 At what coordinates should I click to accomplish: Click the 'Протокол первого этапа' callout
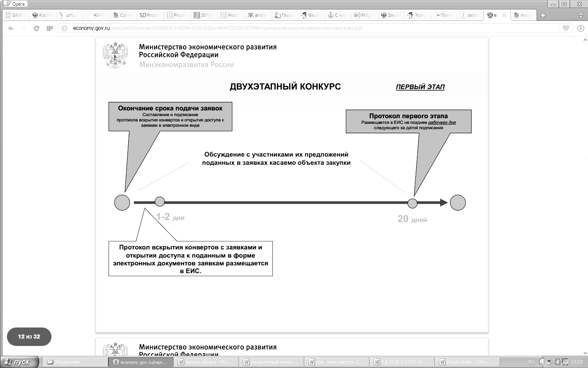point(408,121)
